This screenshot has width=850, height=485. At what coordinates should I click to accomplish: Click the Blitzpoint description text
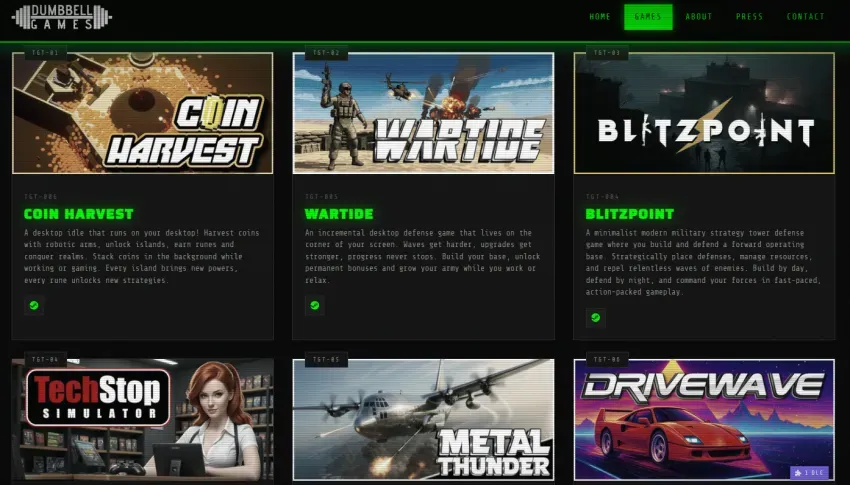704,262
